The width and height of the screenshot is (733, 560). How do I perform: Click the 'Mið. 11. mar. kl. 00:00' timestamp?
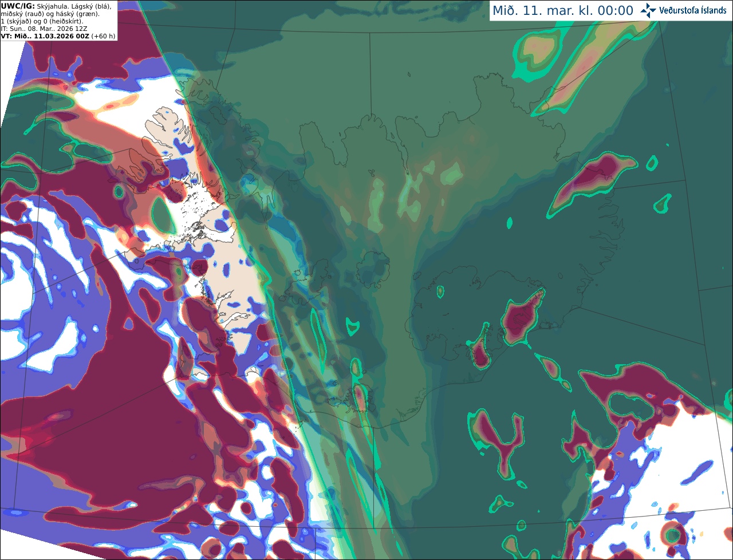563,11
